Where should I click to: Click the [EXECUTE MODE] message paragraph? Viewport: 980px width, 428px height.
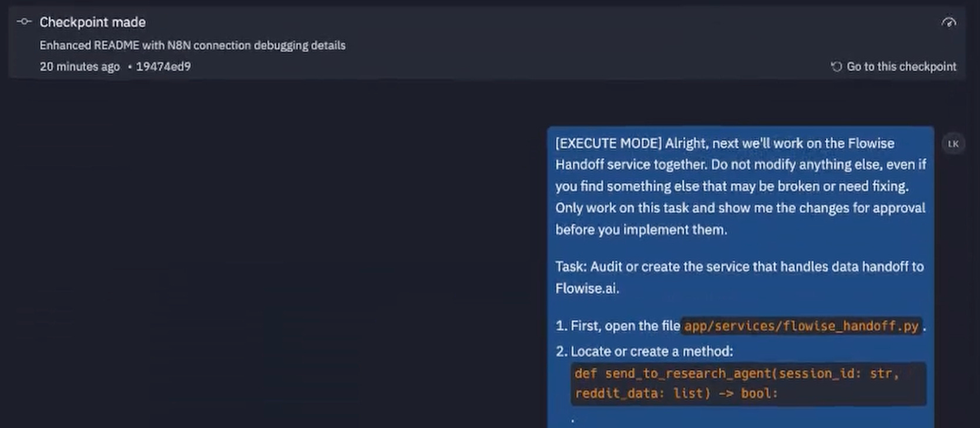(740, 186)
